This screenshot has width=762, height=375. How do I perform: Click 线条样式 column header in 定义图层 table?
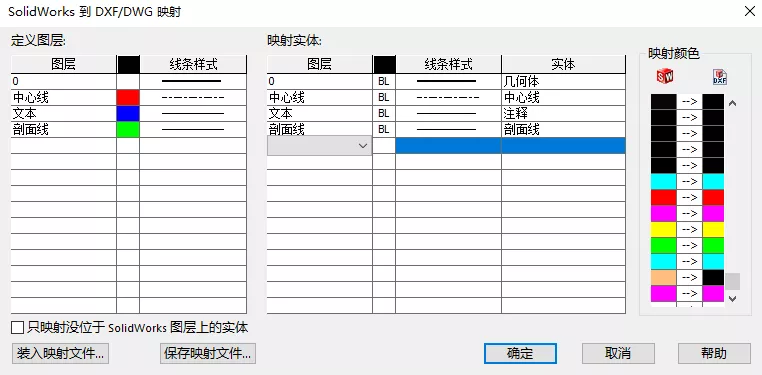[x=193, y=64]
